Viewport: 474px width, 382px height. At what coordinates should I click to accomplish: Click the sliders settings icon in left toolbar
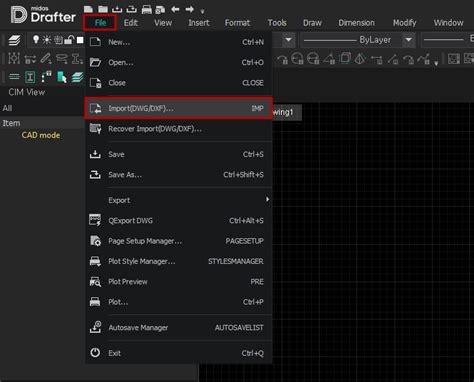[14, 58]
